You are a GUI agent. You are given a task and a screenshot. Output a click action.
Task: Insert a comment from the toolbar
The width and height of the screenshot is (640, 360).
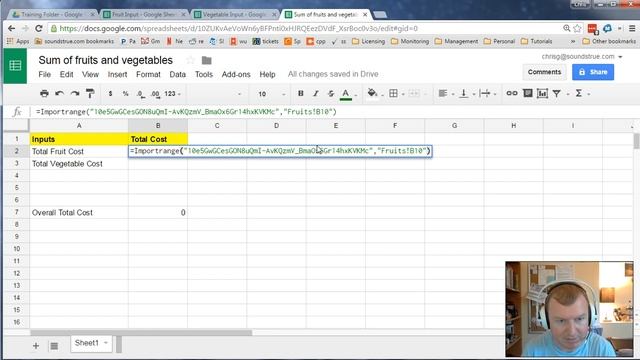click(527, 93)
